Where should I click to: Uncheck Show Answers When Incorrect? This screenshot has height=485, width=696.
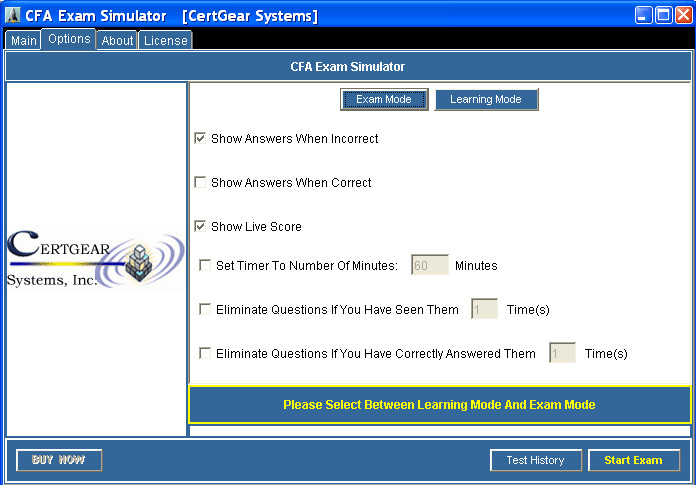[x=200, y=138]
